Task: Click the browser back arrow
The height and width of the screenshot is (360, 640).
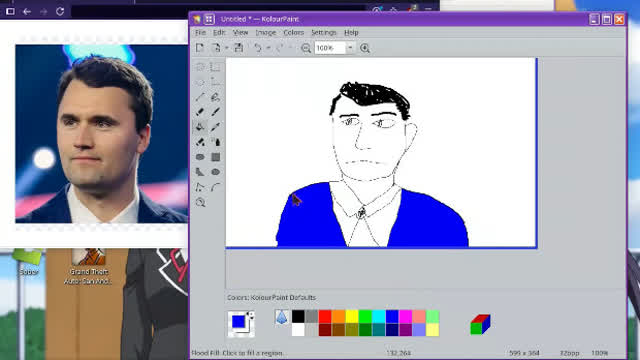Action: [x=27, y=11]
